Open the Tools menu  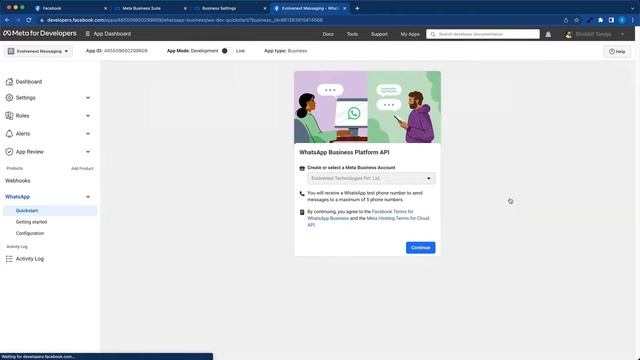pos(352,34)
